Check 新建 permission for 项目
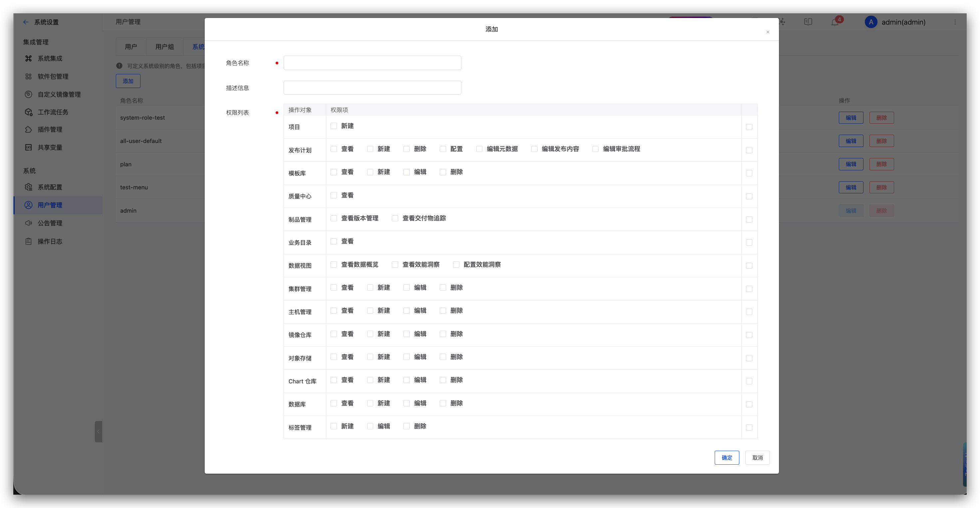Image resolution: width=980 pixels, height=508 pixels. 334,126
